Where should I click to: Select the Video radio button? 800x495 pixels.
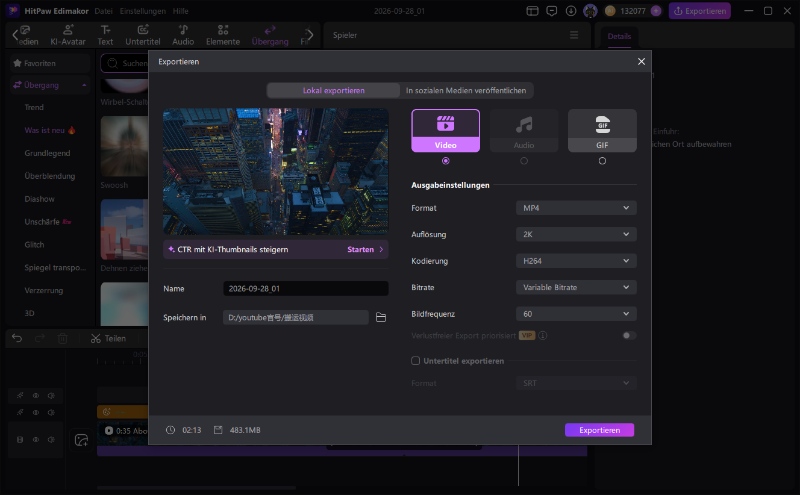(x=445, y=161)
